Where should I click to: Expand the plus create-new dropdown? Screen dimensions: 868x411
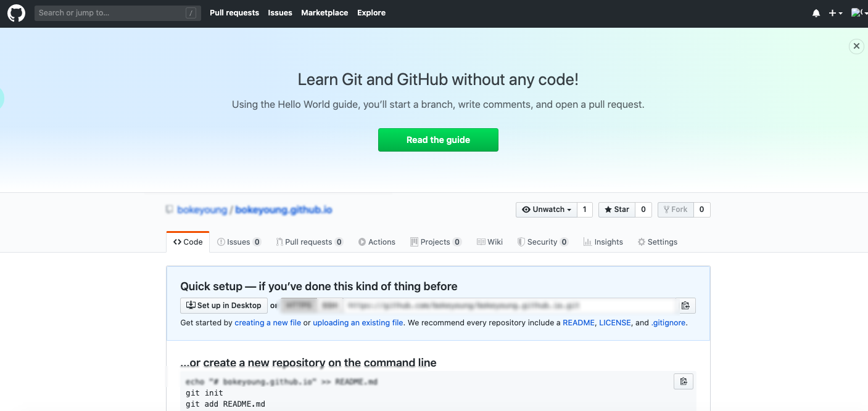(x=835, y=13)
